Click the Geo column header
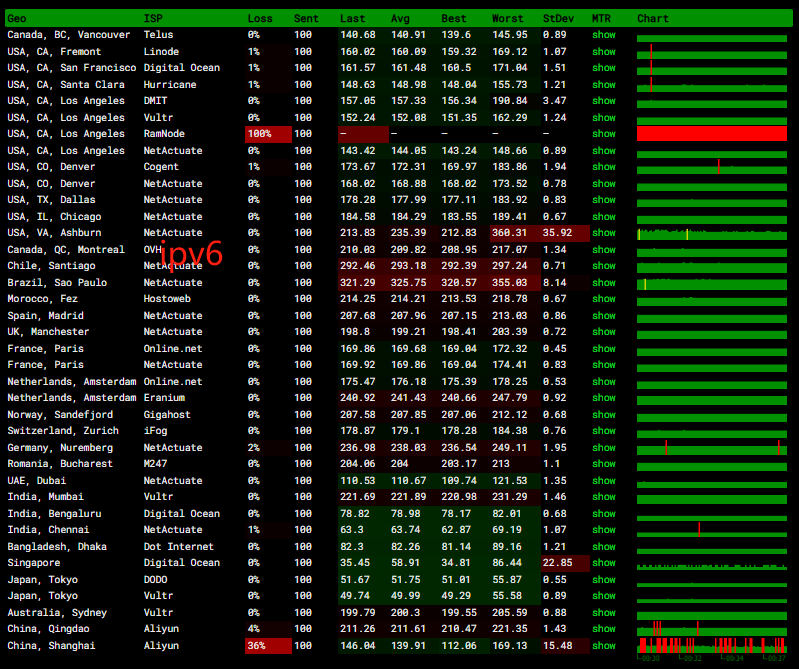The image size is (799, 669). (17, 18)
